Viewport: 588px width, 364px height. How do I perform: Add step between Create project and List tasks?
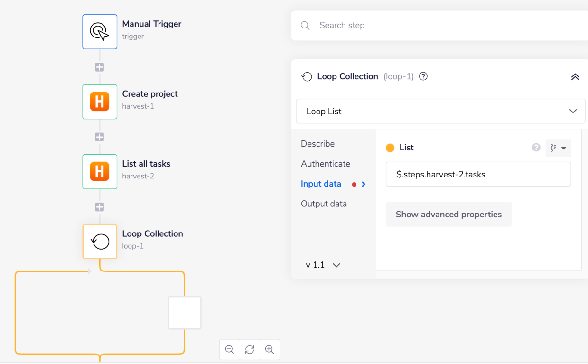[100, 137]
